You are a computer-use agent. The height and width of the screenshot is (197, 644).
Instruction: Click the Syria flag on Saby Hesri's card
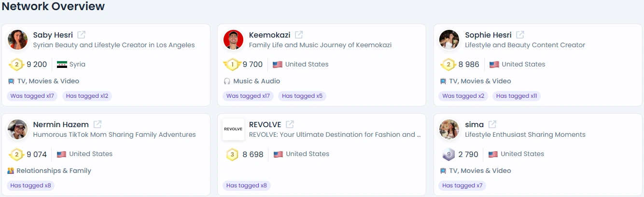[62, 65]
